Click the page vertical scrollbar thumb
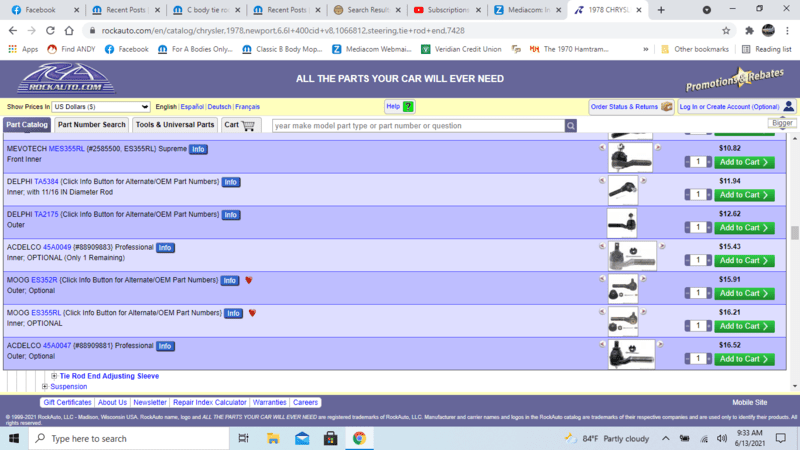 [794, 233]
